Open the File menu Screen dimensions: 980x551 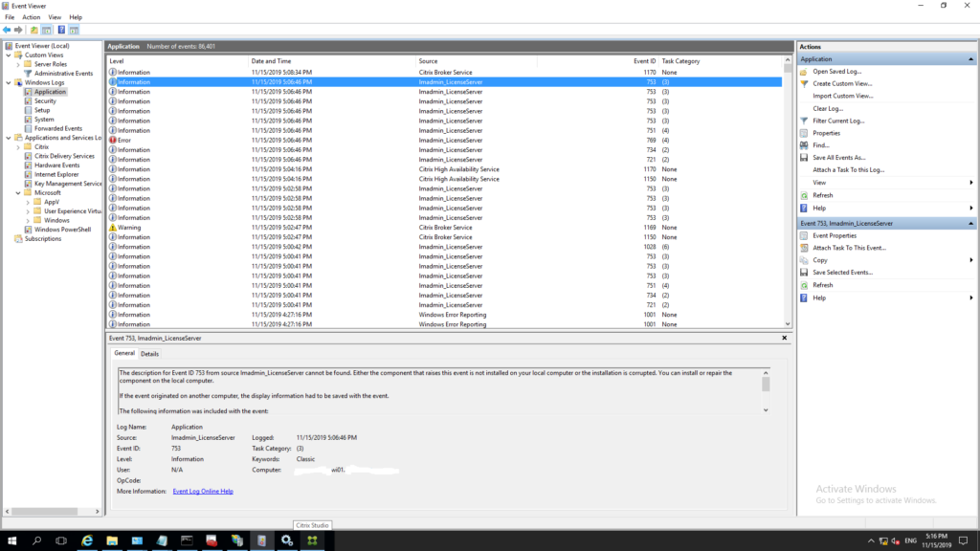(x=10, y=17)
